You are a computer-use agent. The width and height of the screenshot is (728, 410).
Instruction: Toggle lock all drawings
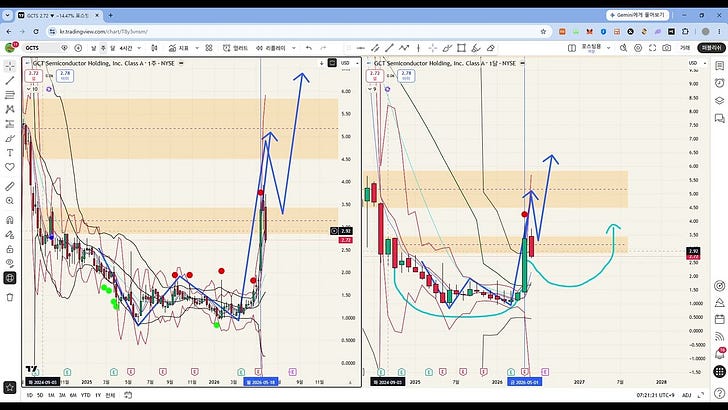coord(10,249)
